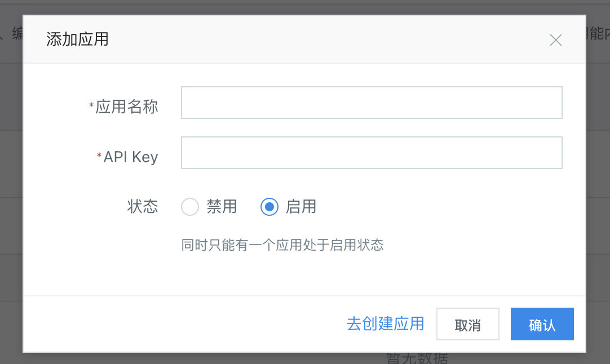Viewport: 610px width, 364px height.
Task: Click the red asterisk beside API Key
Action: pos(99,156)
